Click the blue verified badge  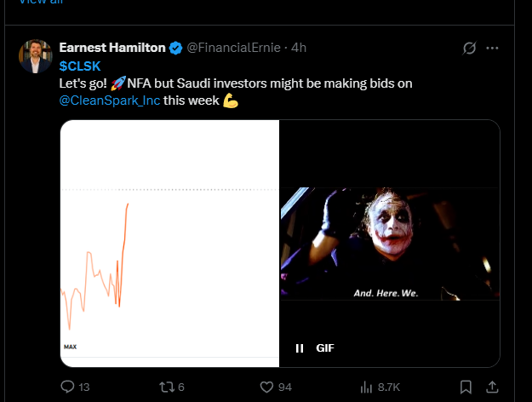(x=175, y=49)
